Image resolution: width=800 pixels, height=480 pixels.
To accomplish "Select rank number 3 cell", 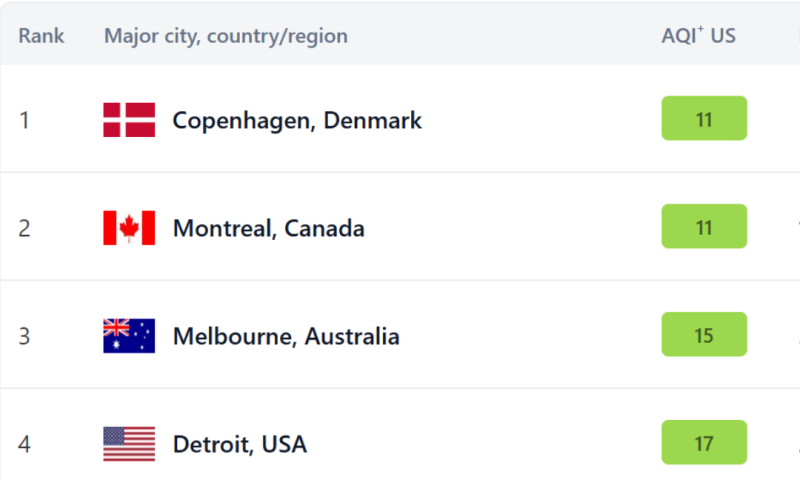I will [x=24, y=337].
